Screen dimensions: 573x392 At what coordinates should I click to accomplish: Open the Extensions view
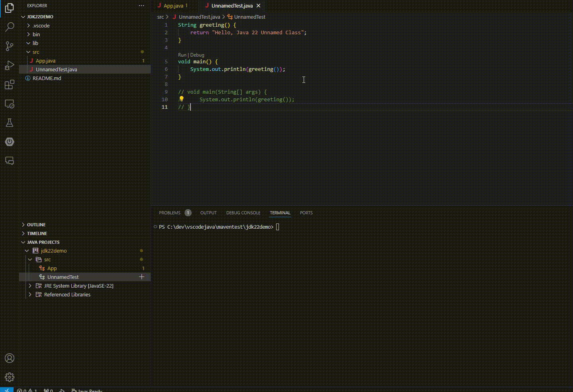click(x=10, y=84)
